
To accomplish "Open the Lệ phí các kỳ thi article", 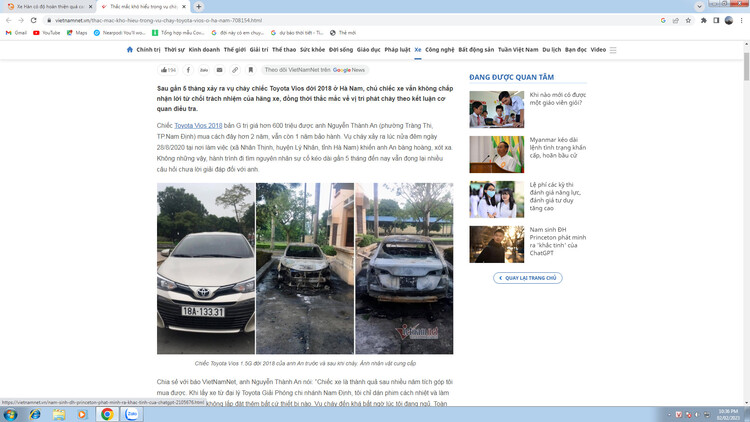I will click(x=555, y=196).
